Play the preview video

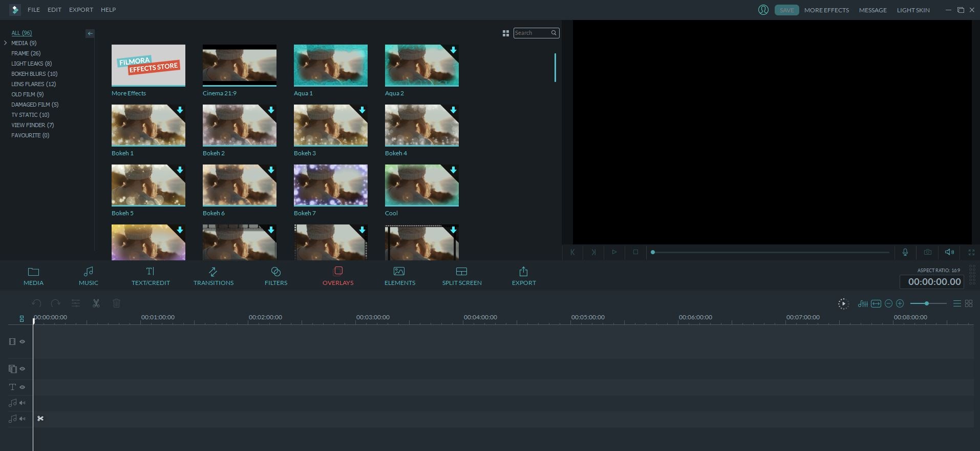614,252
